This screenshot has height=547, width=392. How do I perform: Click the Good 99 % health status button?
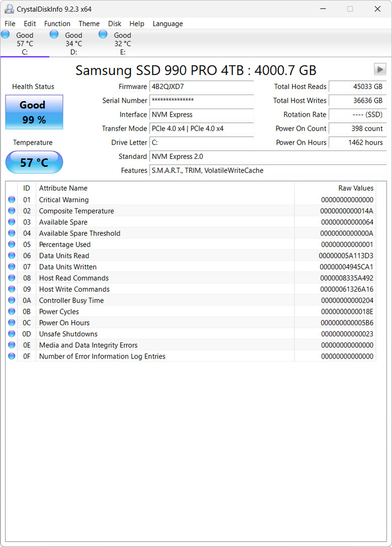(x=34, y=112)
